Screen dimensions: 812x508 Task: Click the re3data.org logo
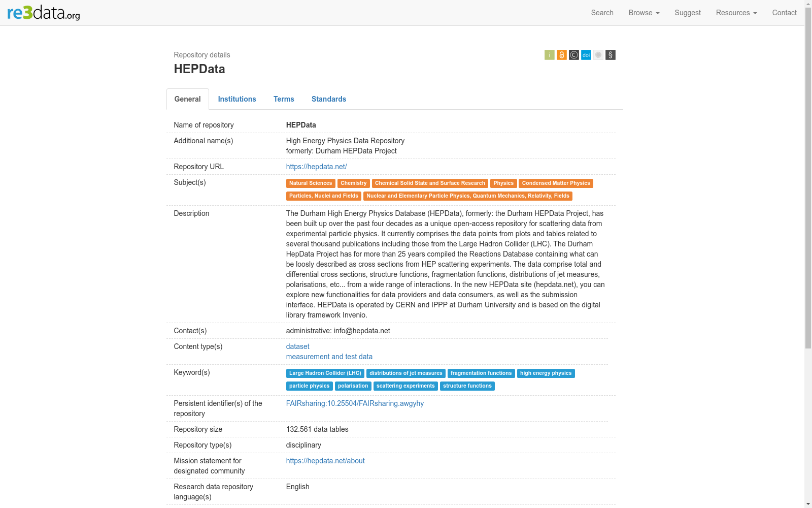tap(44, 12)
